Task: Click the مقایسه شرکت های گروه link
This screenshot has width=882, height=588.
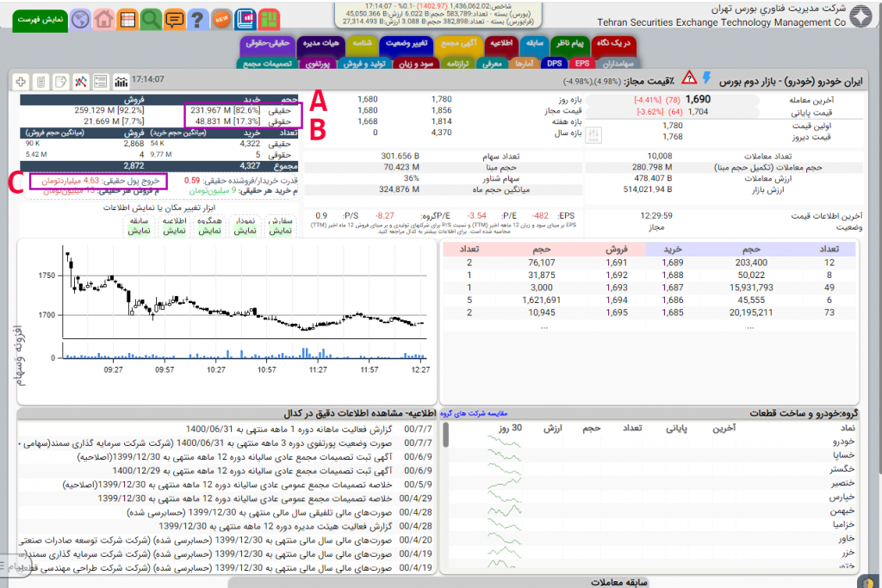Action: point(475,413)
